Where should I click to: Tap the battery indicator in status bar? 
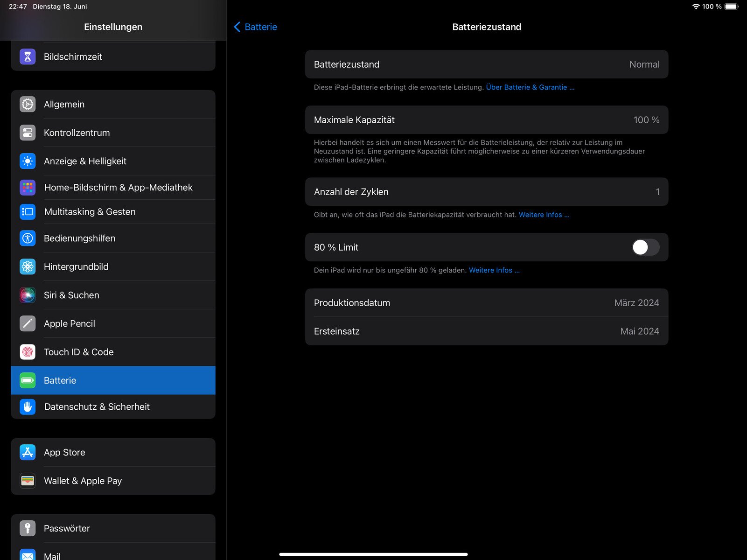(x=732, y=7)
